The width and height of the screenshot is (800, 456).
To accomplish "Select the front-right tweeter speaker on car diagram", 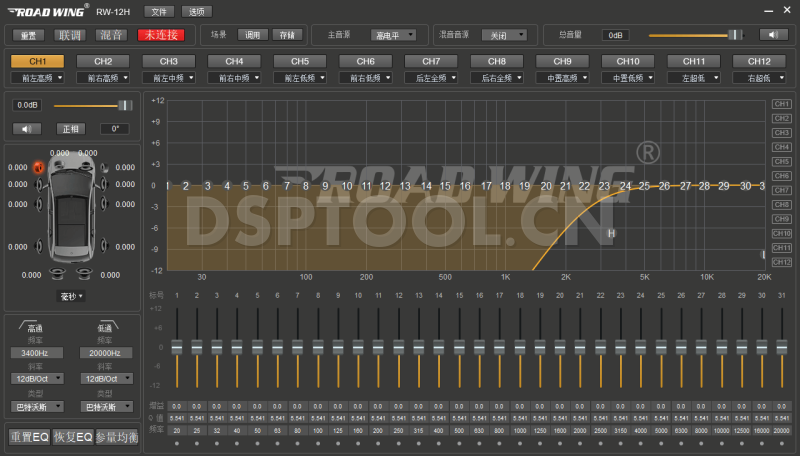I will pos(104,167).
